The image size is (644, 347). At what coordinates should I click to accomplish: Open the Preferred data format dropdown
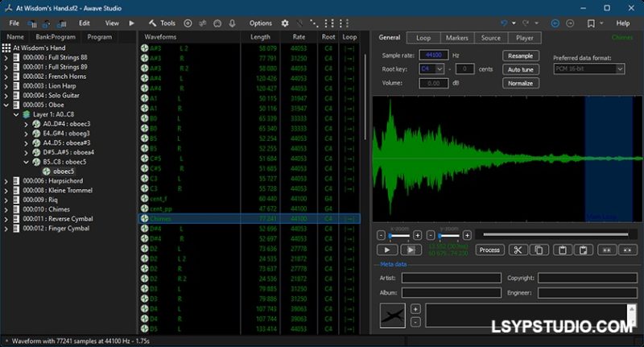point(620,69)
